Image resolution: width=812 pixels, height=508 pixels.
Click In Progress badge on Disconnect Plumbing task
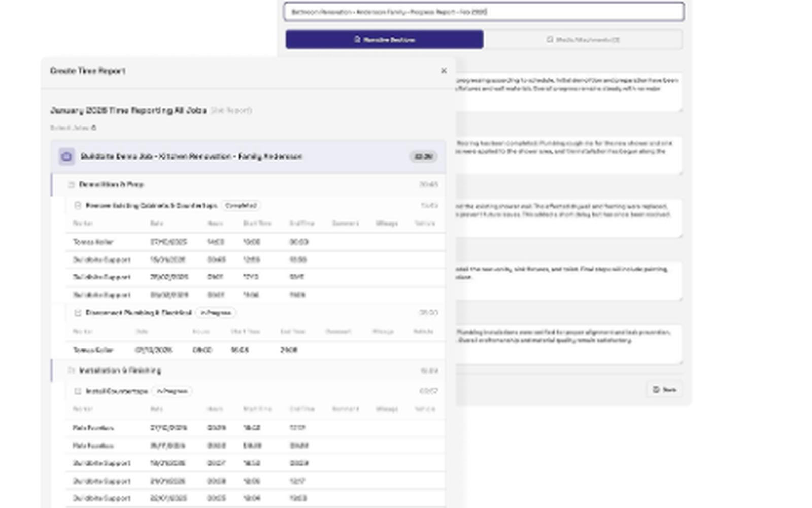[x=216, y=313]
